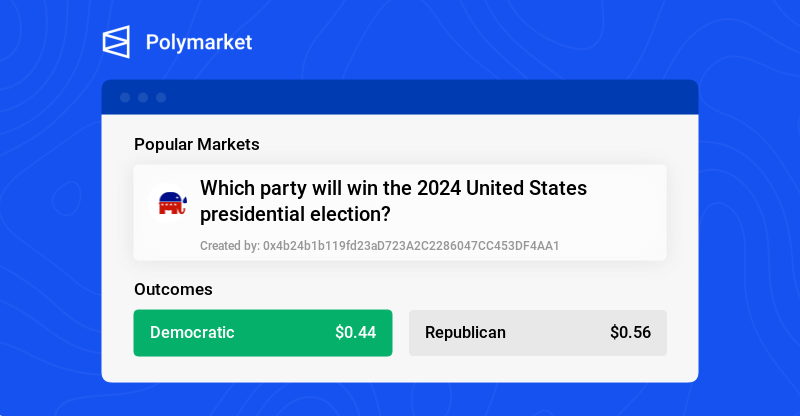Click the $0.56 Republican price

[630, 333]
